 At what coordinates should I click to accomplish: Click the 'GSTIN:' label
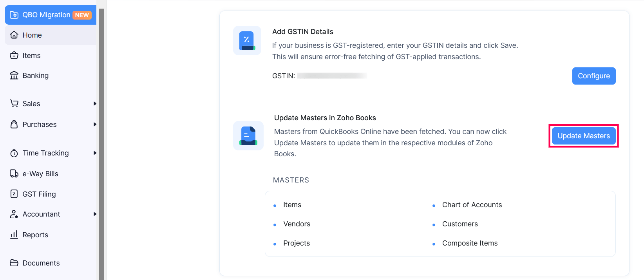click(284, 76)
